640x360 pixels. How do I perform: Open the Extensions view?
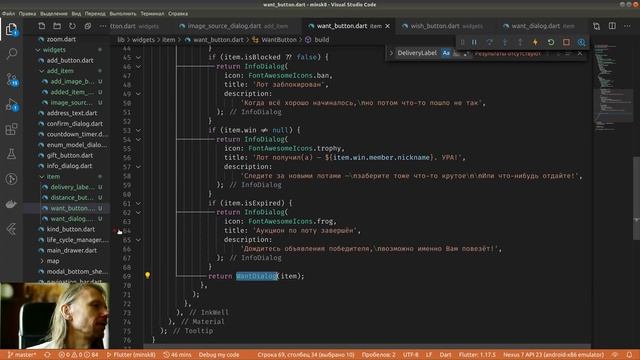click(11, 129)
